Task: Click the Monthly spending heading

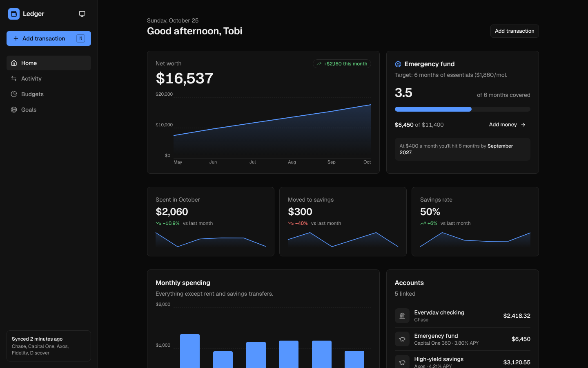Action: [183, 283]
